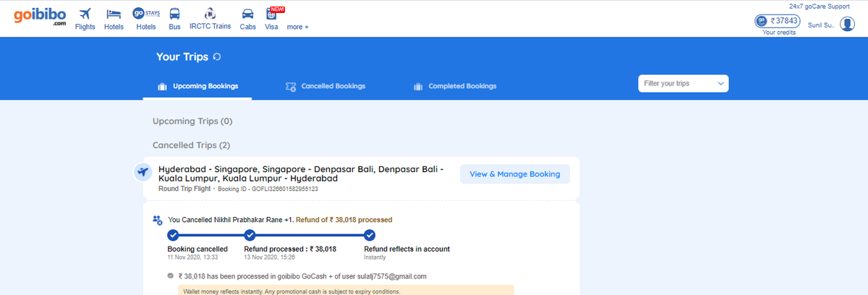Viewport: 868px width, 295px height.
Task: Switch to Upcoming Bookings tab
Action: tap(197, 86)
